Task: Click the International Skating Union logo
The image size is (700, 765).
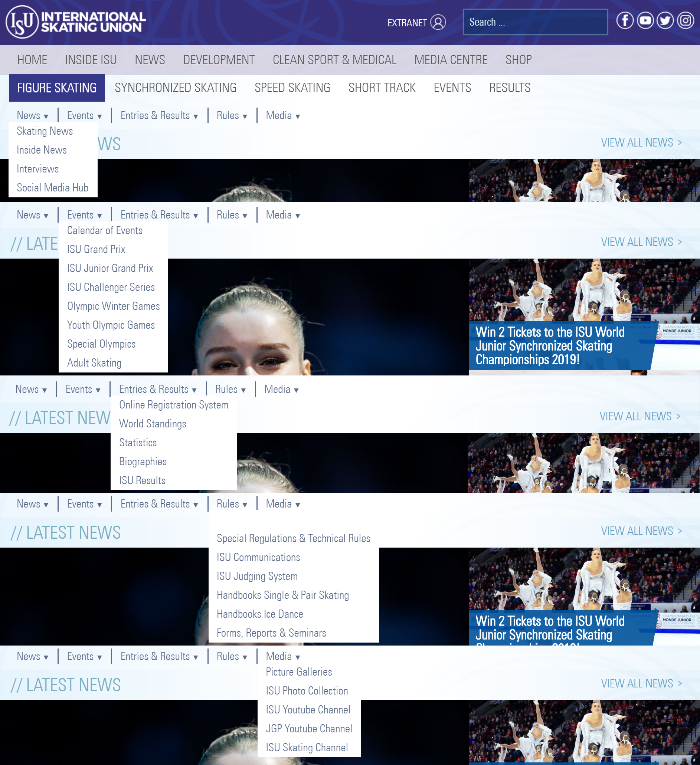Action: click(x=76, y=22)
